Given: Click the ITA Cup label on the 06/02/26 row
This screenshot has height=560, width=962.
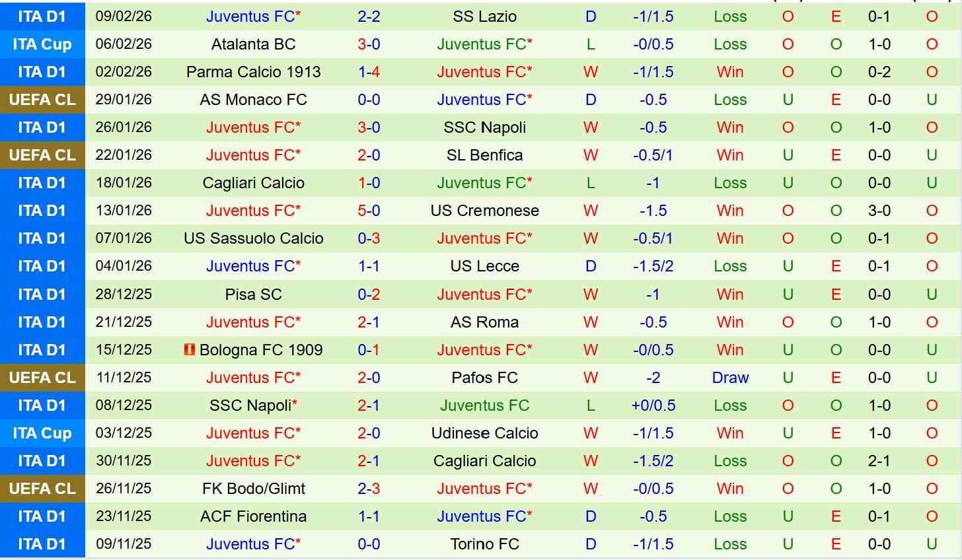Looking at the screenshot, I should (x=42, y=44).
